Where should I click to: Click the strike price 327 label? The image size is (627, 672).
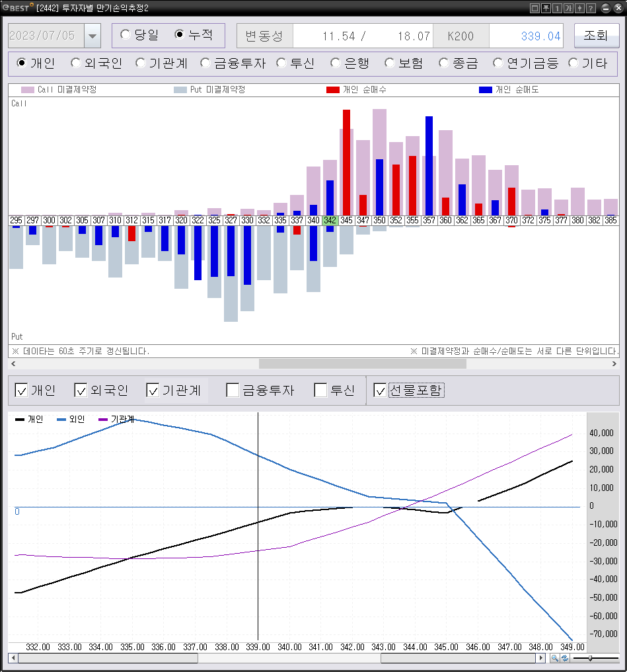click(231, 220)
